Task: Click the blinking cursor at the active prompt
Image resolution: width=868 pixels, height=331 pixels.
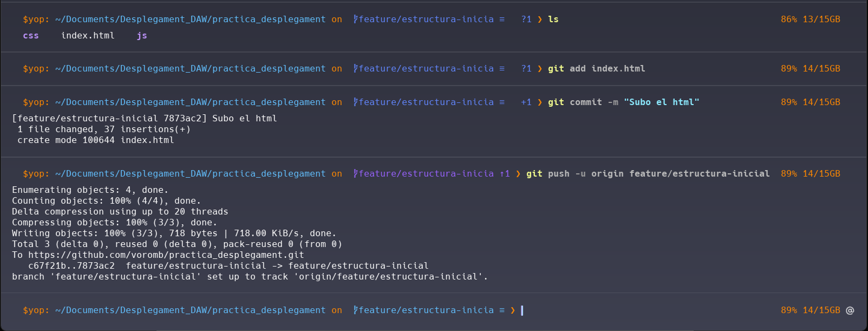Action: pos(522,310)
